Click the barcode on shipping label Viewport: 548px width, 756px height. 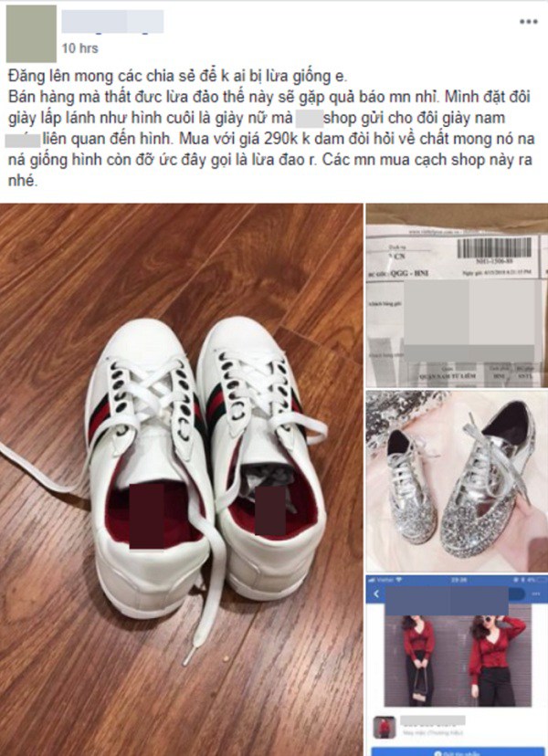[x=494, y=247]
